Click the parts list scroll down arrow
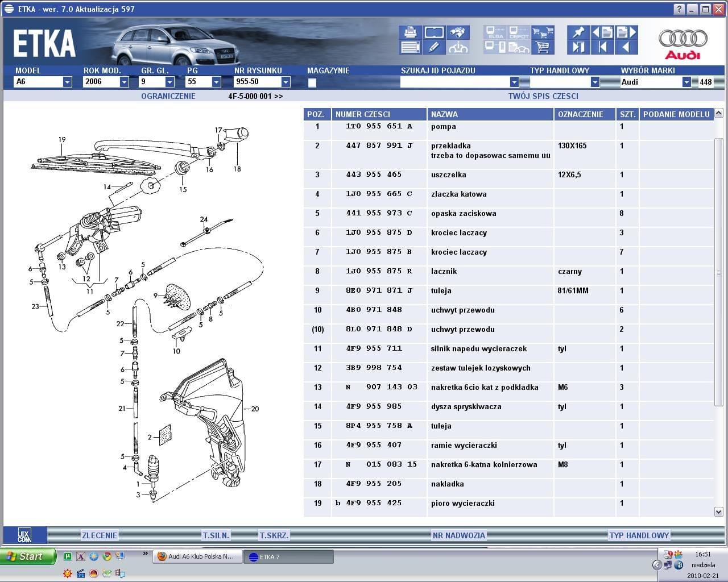 click(x=718, y=512)
